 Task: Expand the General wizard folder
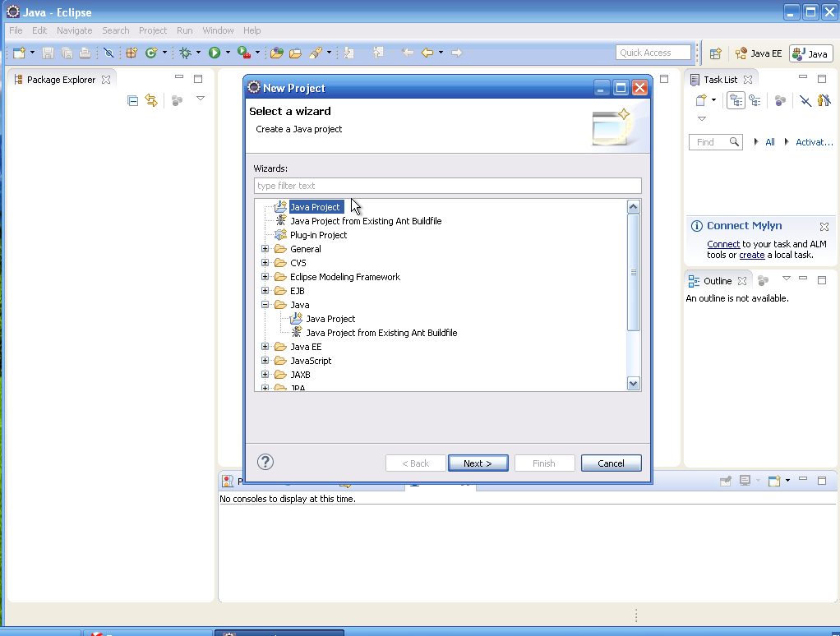tap(265, 249)
